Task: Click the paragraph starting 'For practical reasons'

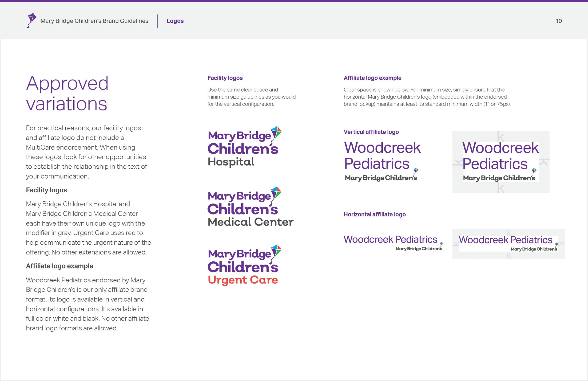Action: [87, 152]
